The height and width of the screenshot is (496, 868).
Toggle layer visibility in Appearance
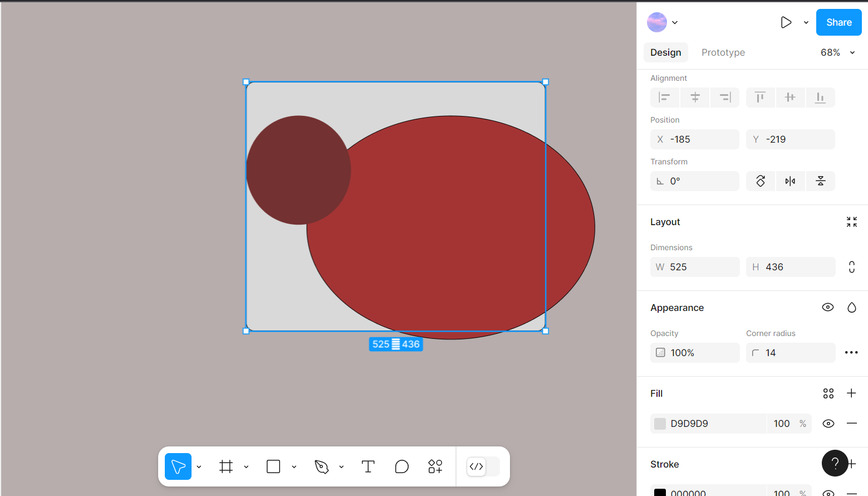click(828, 308)
